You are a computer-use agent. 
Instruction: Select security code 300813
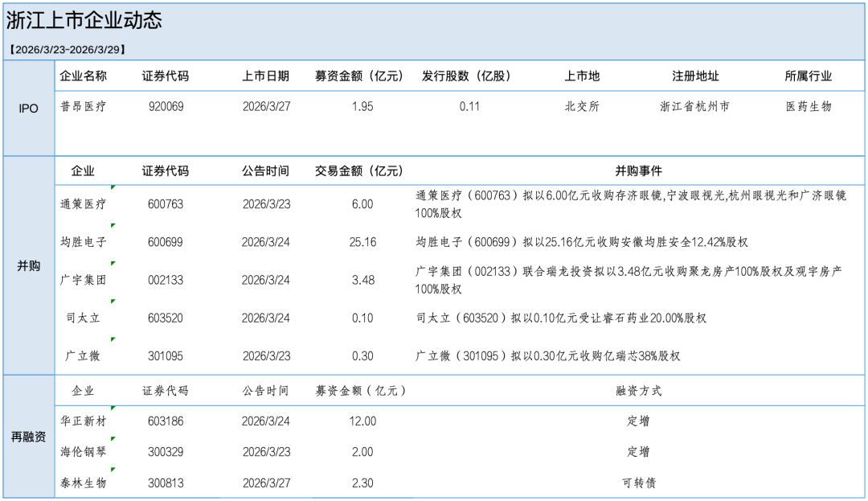coord(166,483)
